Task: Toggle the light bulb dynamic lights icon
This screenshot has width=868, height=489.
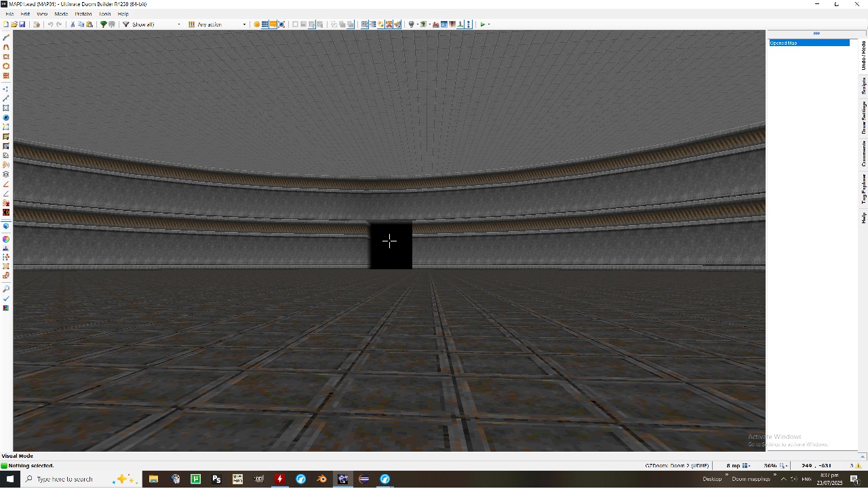Action: pyautogui.click(x=411, y=24)
